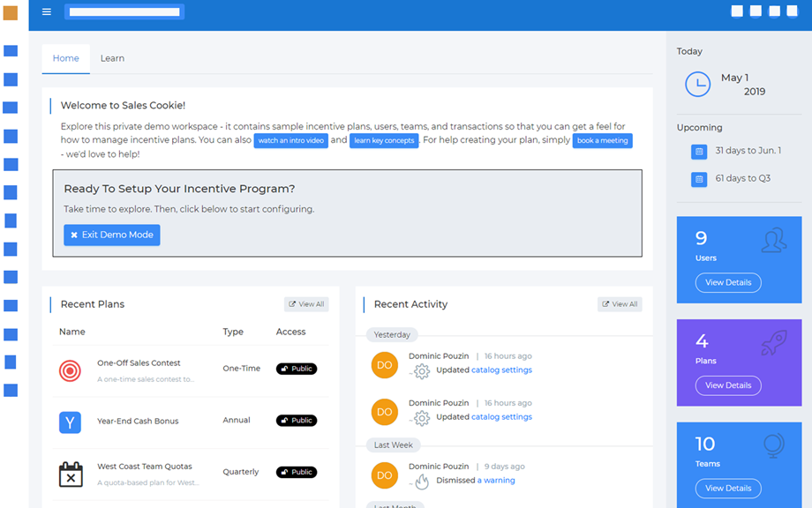The width and height of the screenshot is (812, 508).
Task: Select the rocket icon on the Plans card
Action: click(x=774, y=345)
